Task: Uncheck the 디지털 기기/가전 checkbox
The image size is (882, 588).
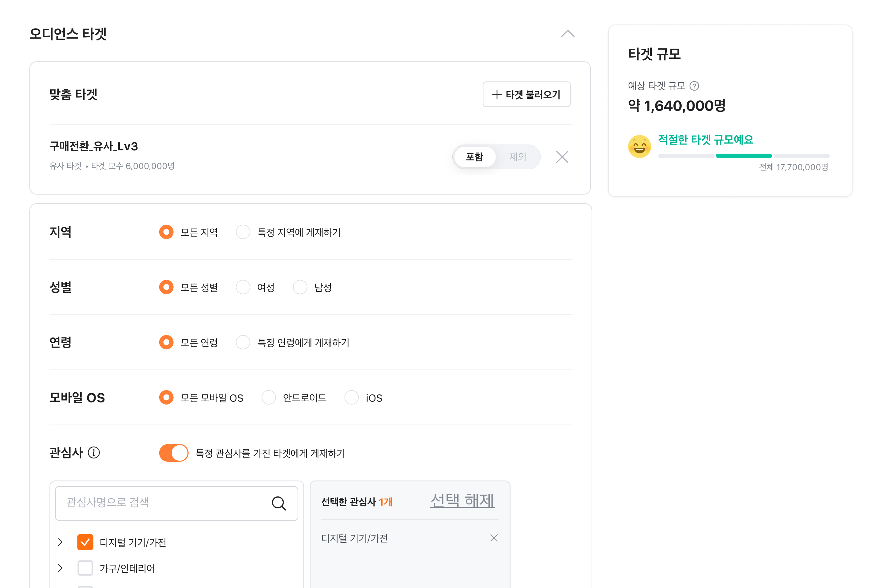Action: [85, 542]
